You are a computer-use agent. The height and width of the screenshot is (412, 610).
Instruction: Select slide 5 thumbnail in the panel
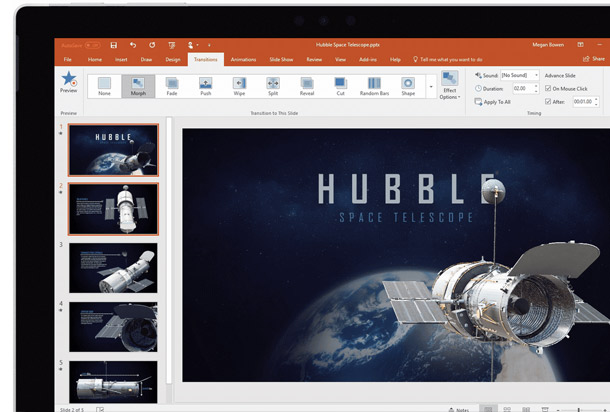113,382
